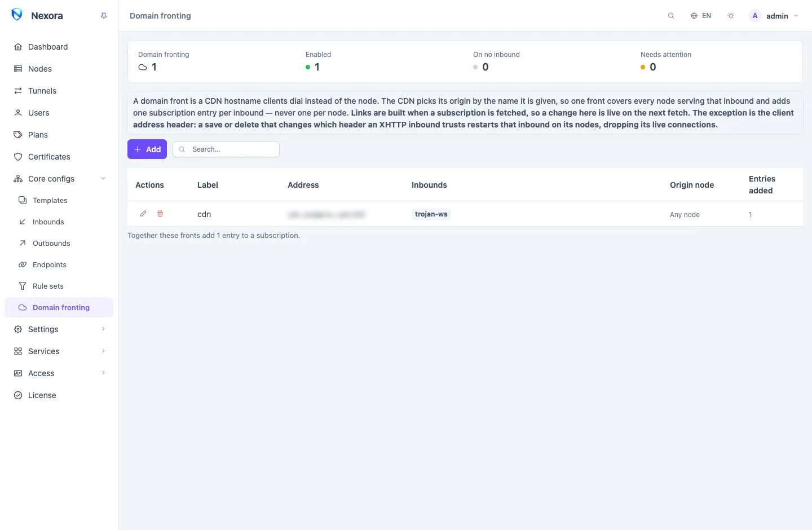Open the Nodes page
Screen dimensions: 812x530
click(59, 69)
